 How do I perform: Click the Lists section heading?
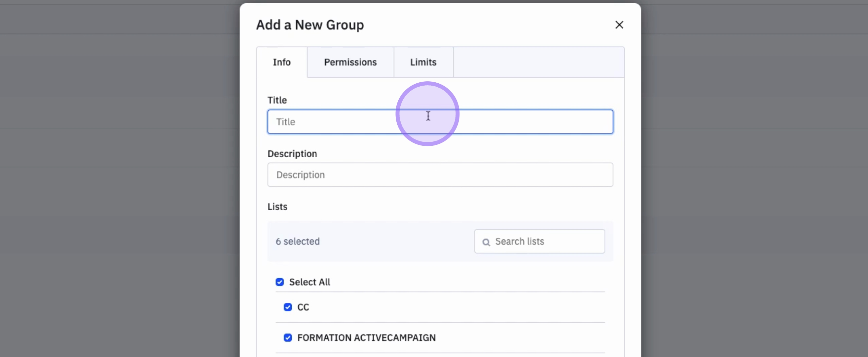coord(277,207)
